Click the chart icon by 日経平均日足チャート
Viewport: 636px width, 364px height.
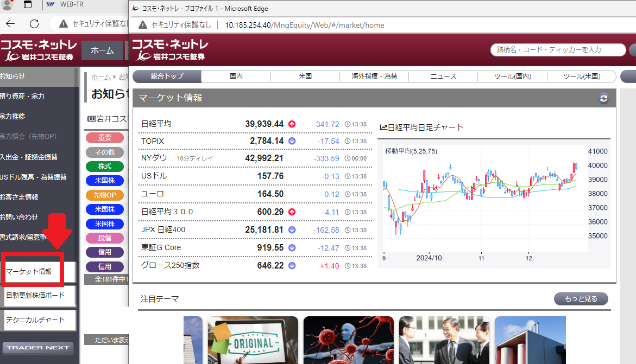[x=383, y=127]
